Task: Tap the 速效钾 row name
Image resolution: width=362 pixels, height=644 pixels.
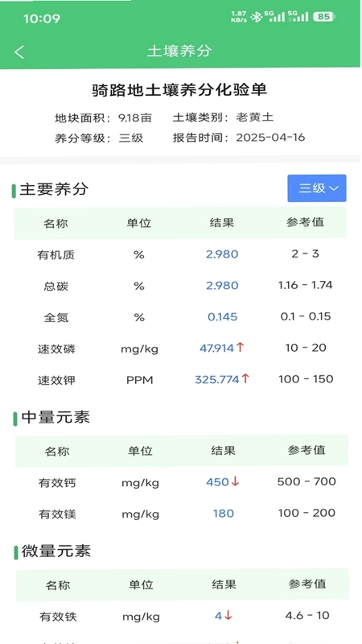Action: click(56, 380)
